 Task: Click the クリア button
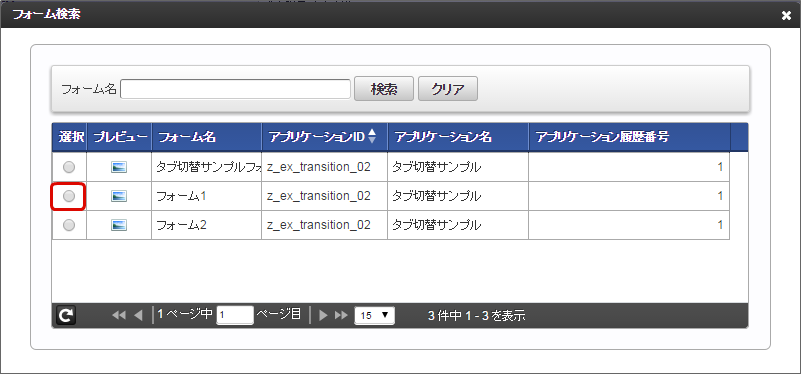coord(448,89)
